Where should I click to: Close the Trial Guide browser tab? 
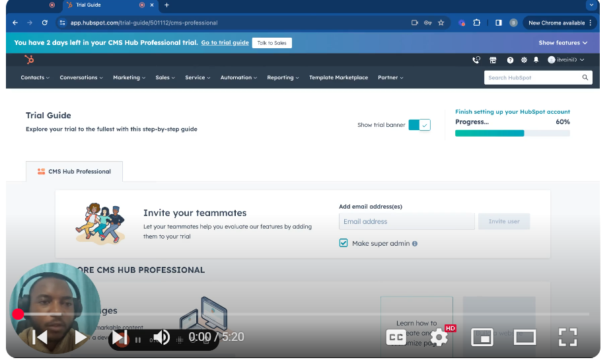(152, 5)
